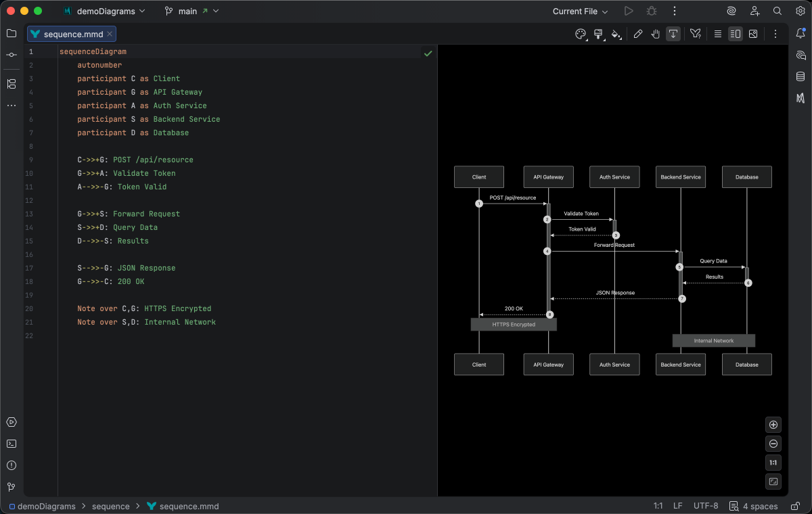
Task: Change the LF line separator
Action: (677, 506)
